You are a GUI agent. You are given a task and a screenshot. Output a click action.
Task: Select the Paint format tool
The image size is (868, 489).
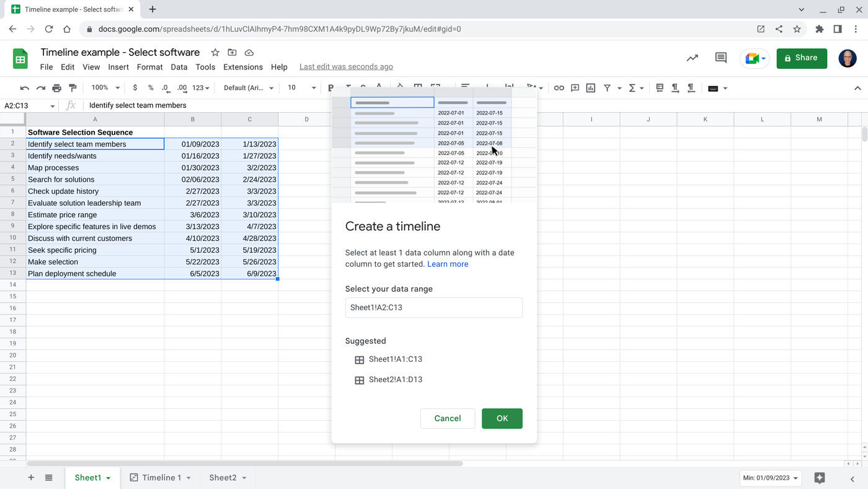click(x=72, y=87)
